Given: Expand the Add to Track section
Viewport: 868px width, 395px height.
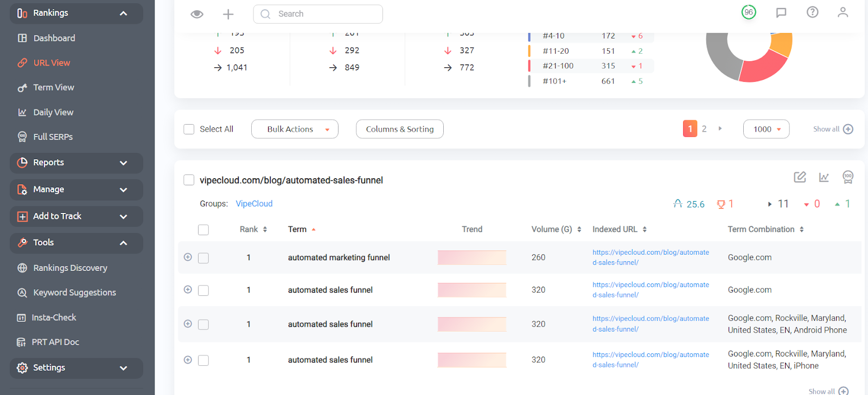Looking at the screenshot, I should pos(76,216).
